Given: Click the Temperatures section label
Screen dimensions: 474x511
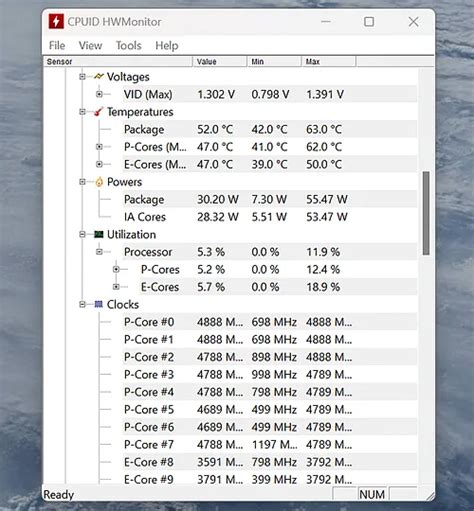Looking at the screenshot, I should pos(140,112).
